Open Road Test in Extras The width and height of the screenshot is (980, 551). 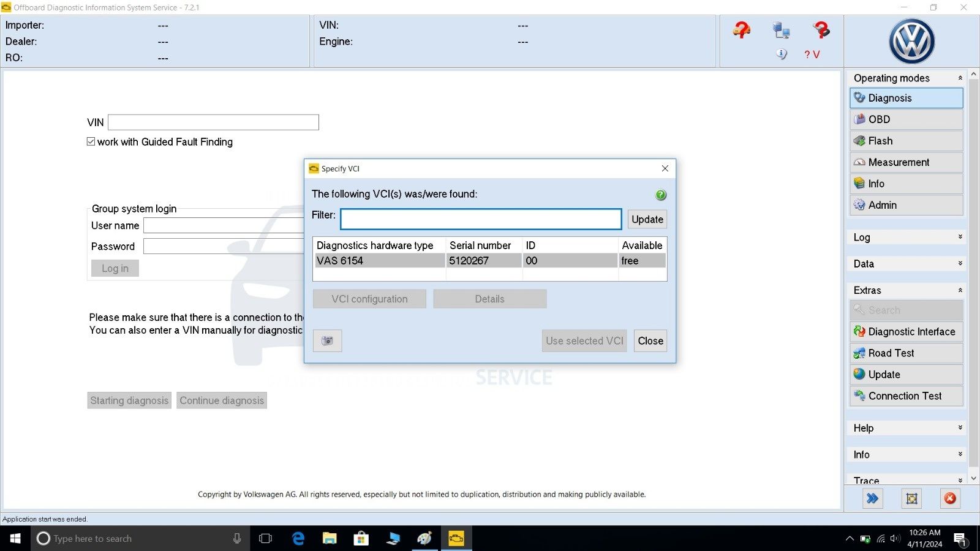[x=907, y=353]
